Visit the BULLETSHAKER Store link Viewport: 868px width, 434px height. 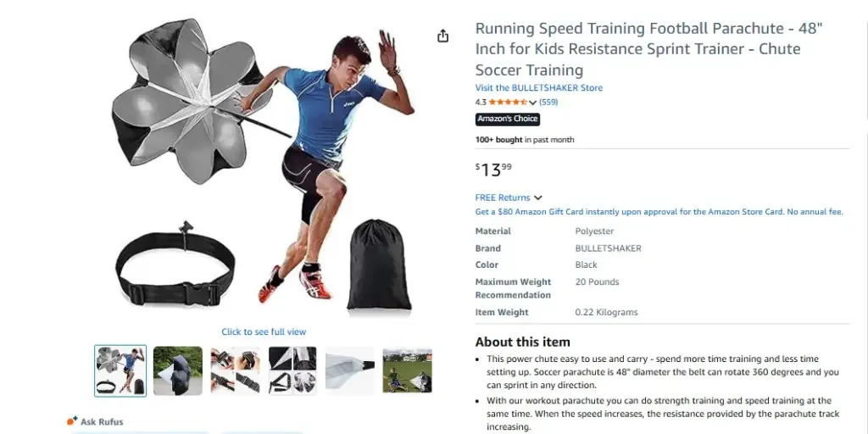coord(538,87)
